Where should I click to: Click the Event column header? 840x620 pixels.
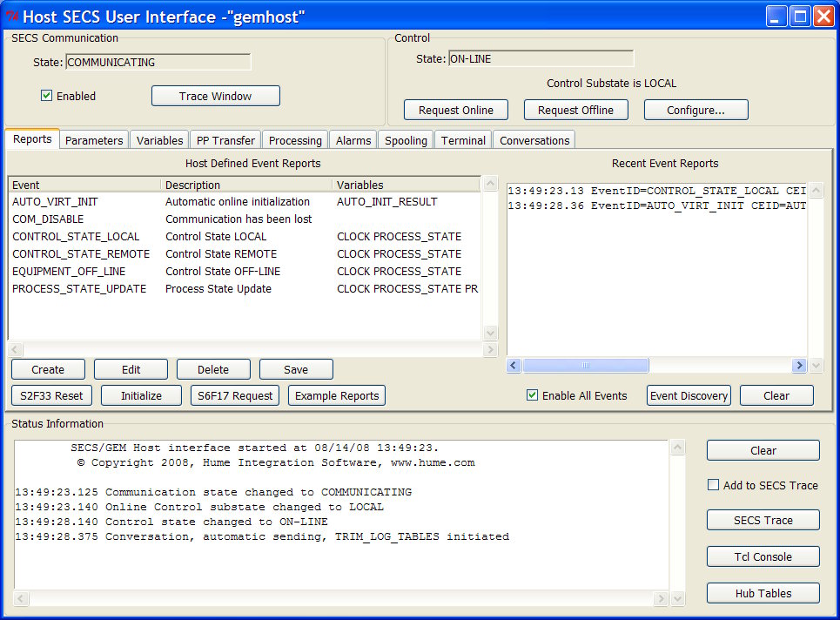pyautogui.click(x=84, y=185)
